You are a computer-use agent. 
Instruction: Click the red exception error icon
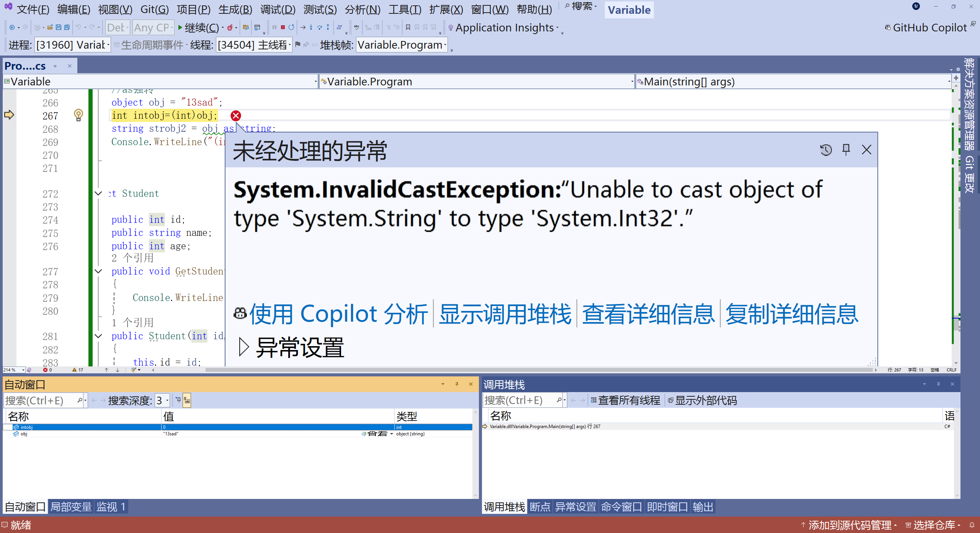(236, 116)
